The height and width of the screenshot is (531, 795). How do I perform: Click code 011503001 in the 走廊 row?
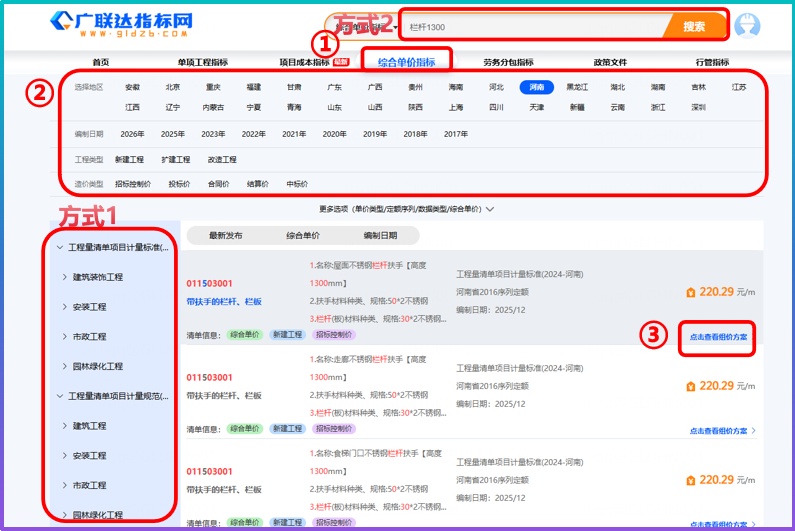pyautogui.click(x=209, y=377)
